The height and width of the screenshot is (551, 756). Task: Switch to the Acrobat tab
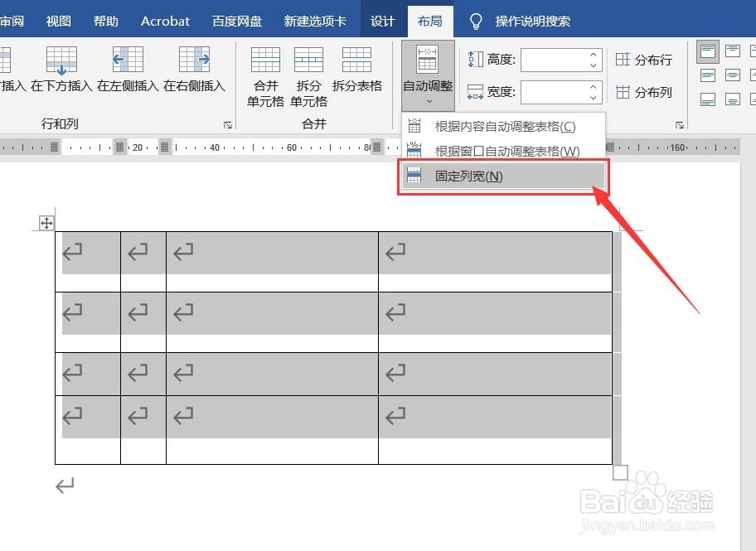pyautogui.click(x=165, y=22)
